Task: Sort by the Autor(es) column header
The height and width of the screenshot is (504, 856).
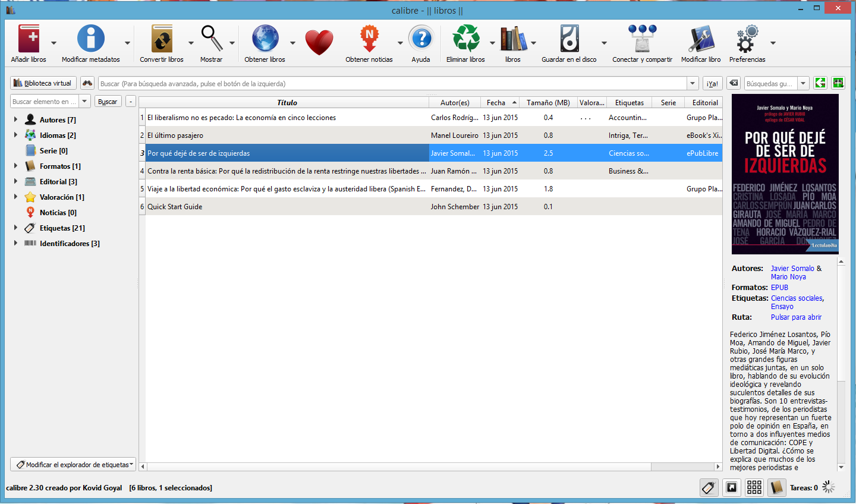Action: (x=455, y=103)
